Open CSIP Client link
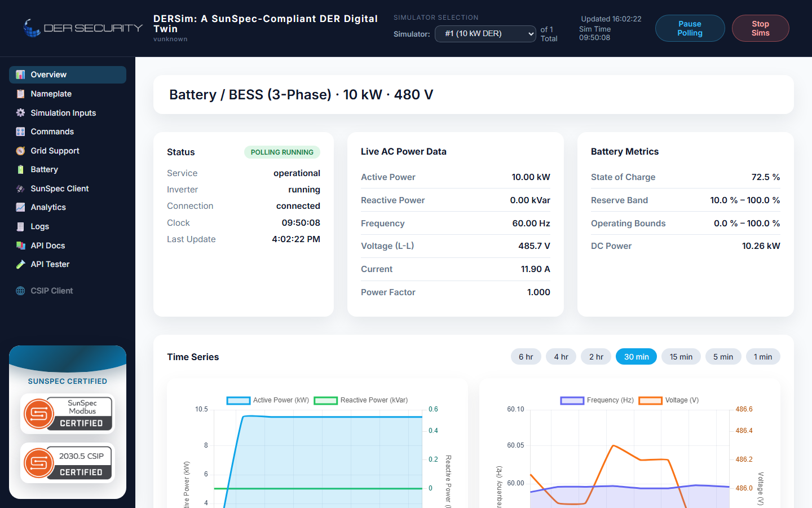 [68, 291]
